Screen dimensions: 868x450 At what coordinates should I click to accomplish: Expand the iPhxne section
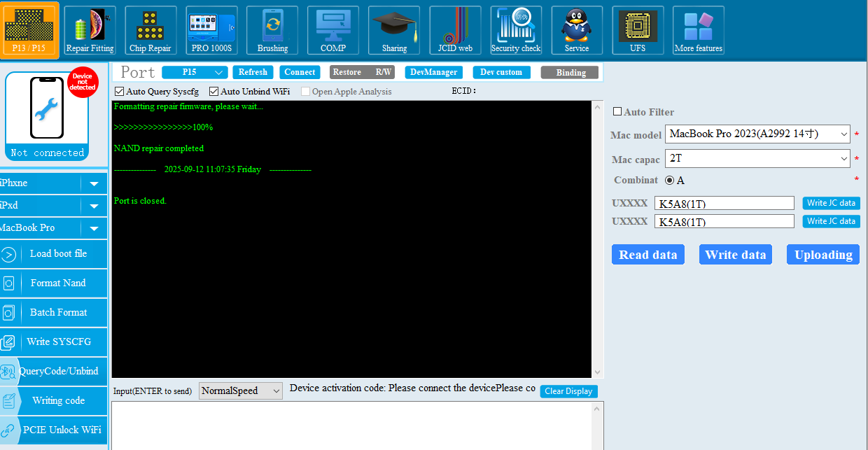coord(94,184)
